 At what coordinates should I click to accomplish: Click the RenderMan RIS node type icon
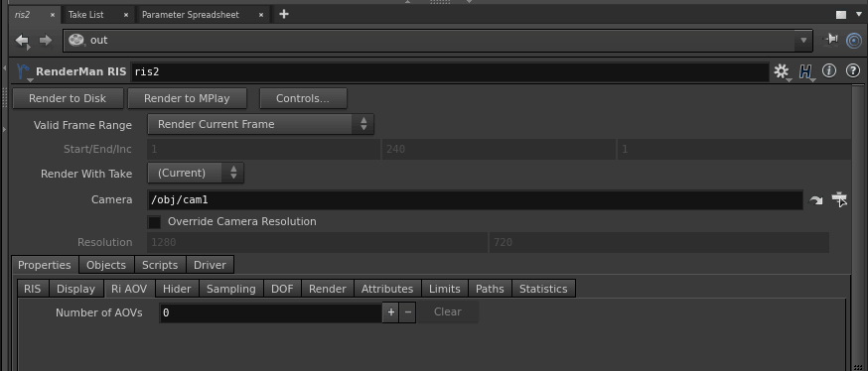(x=23, y=71)
